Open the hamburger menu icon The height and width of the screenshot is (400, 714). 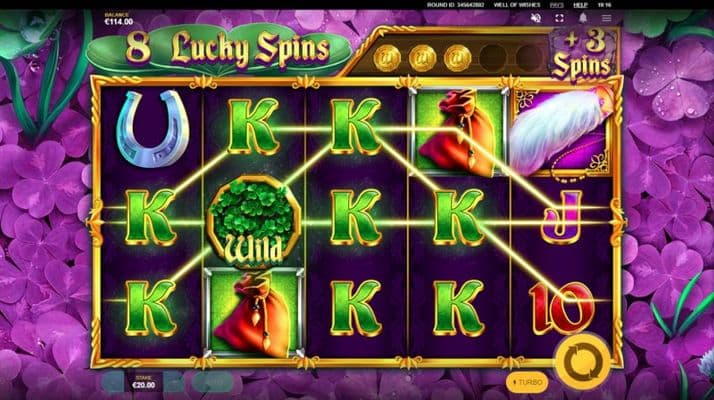click(x=606, y=18)
